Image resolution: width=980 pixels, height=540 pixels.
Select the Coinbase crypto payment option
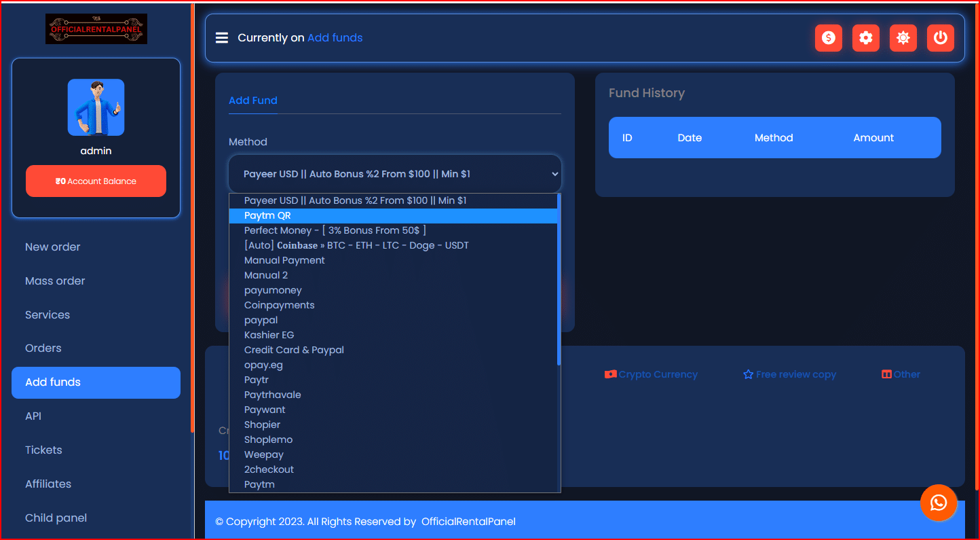pyautogui.click(x=356, y=245)
